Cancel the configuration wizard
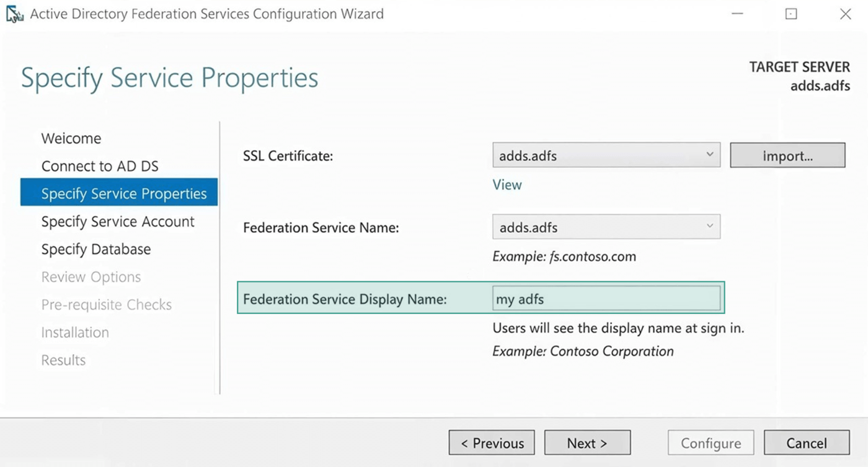This screenshot has height=467, width=868. (x=807, y=443)
